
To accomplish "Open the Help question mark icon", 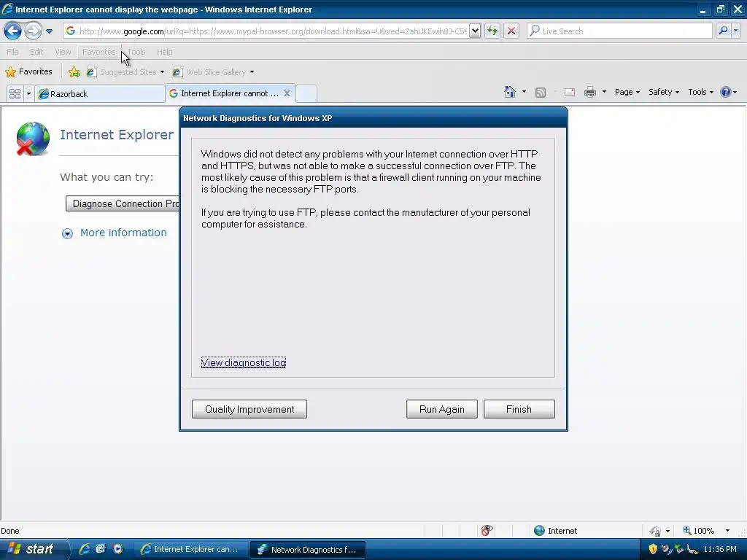I will point(726,92).
